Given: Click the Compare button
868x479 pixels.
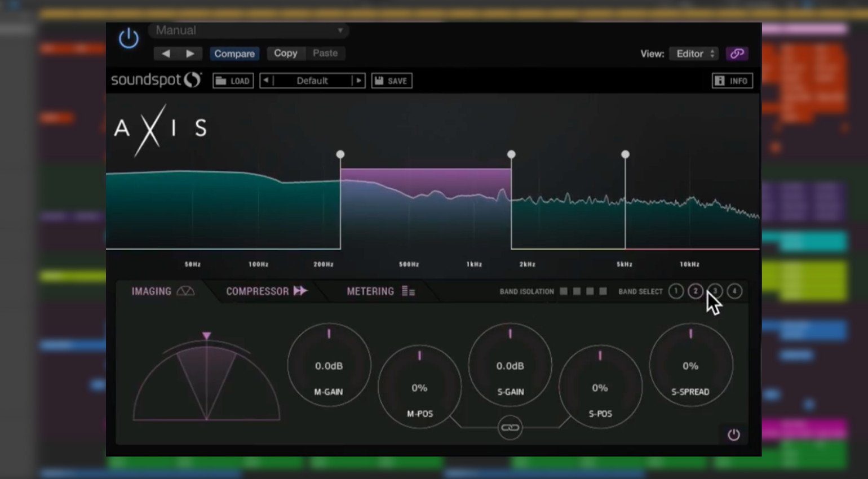Looking at the screenshot, I should point(234,54).
